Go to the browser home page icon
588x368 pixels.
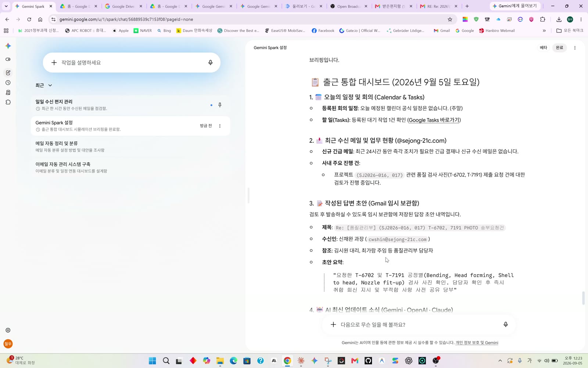coord(40,20)
